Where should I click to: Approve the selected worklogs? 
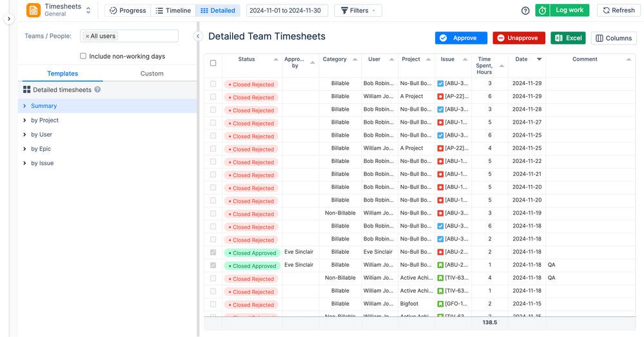(x=461, y=38)
